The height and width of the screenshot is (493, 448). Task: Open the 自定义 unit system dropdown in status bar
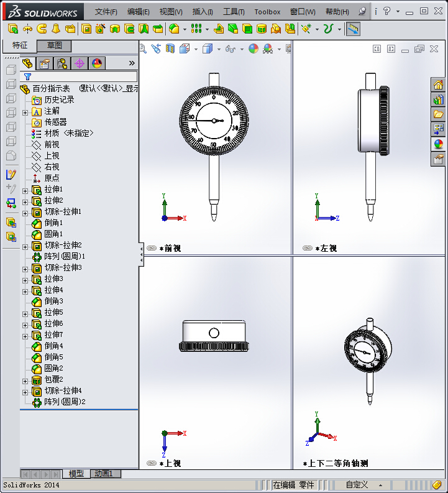[380, 485]
